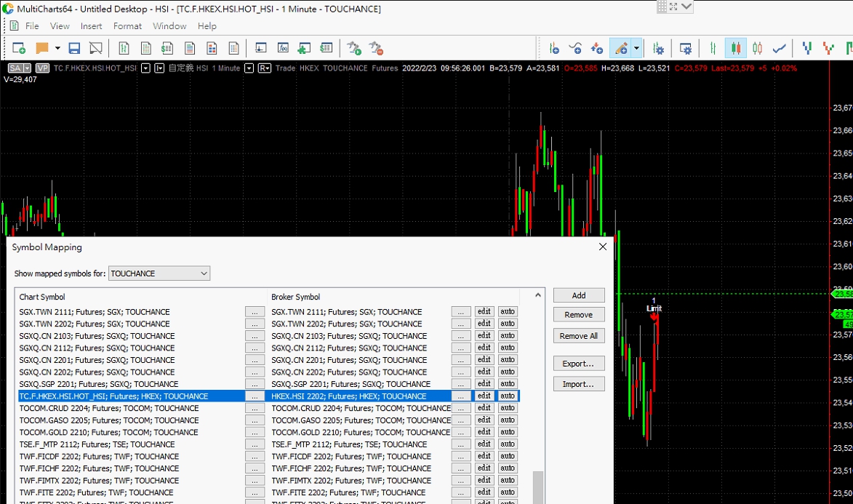Click the Export... button
853x504 pixels.
579,364
